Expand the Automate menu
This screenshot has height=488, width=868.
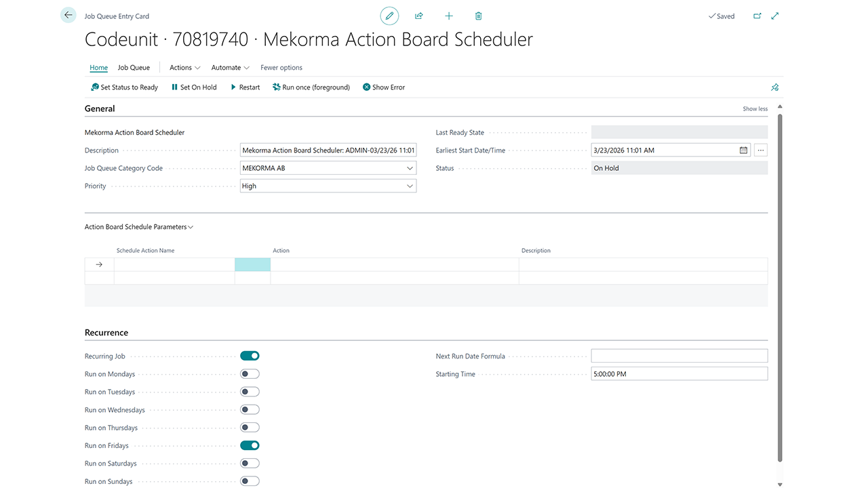point(231,68)
